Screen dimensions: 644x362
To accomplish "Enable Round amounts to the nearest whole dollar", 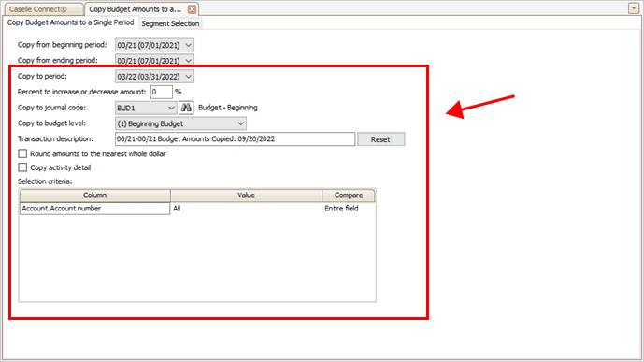I will [x=22, y=153].
